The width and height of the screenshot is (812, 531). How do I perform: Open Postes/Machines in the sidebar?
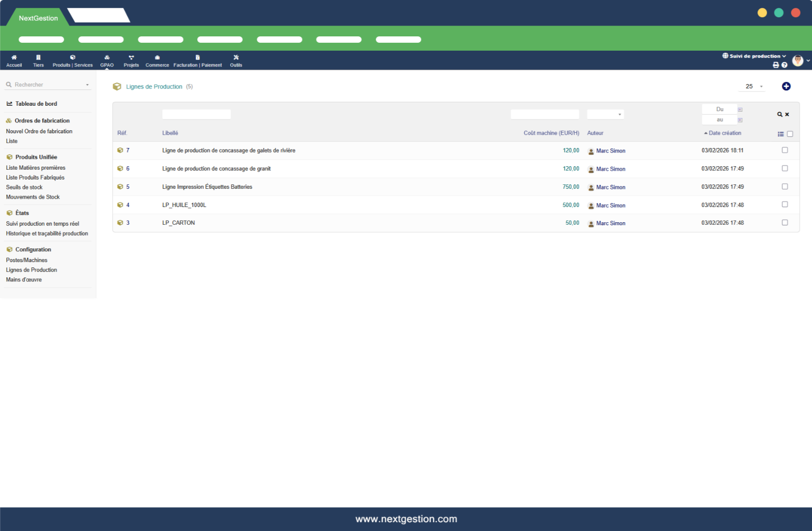[x=27, y=260]
